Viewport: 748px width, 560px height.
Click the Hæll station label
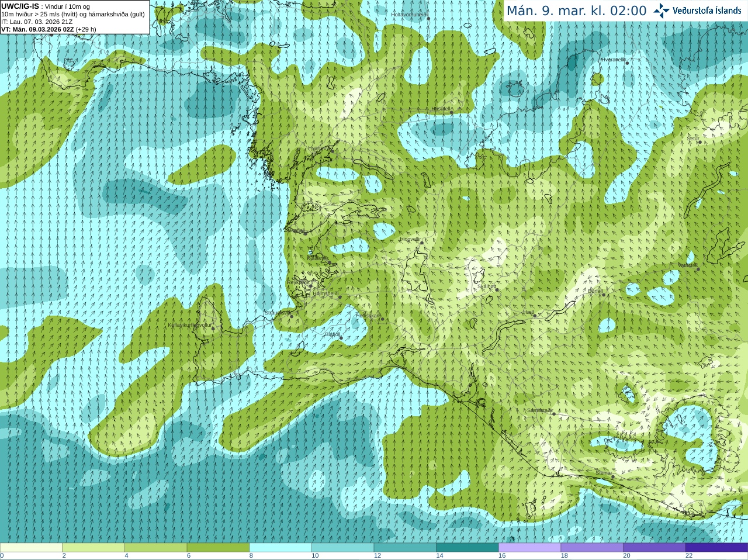[528, 312]
